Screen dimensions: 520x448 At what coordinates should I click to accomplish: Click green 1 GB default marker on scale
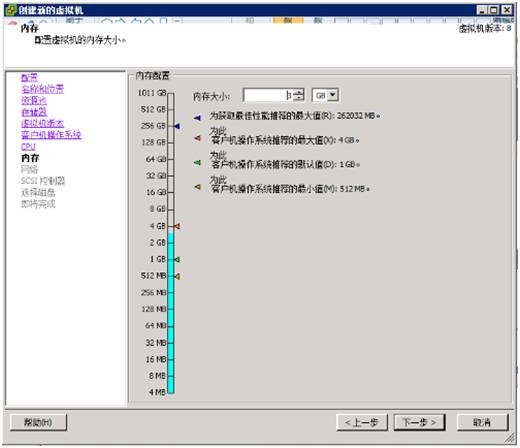(x=177, y=259)
